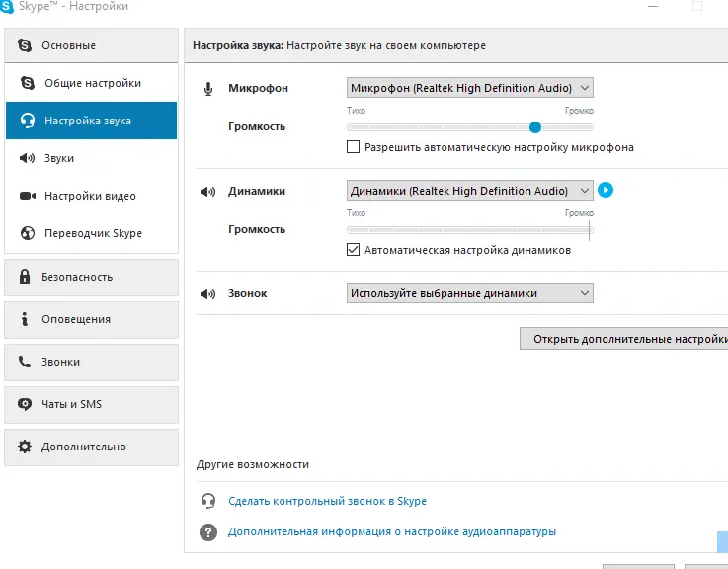Click padlock icon beside Безопасность

click(x=25, y=277)
